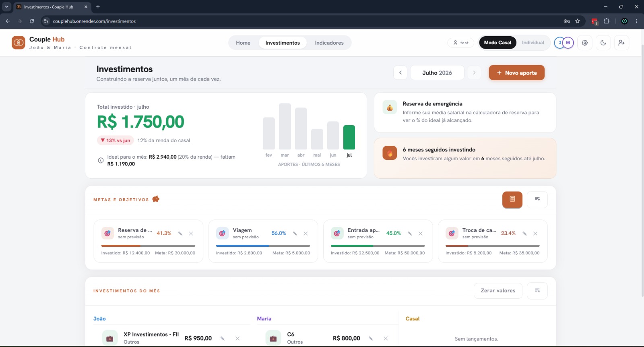Image resolution: width=644 pixels, height=347 pixels.
Task: Open a new browser tab
Action: (x=98, y=7)
